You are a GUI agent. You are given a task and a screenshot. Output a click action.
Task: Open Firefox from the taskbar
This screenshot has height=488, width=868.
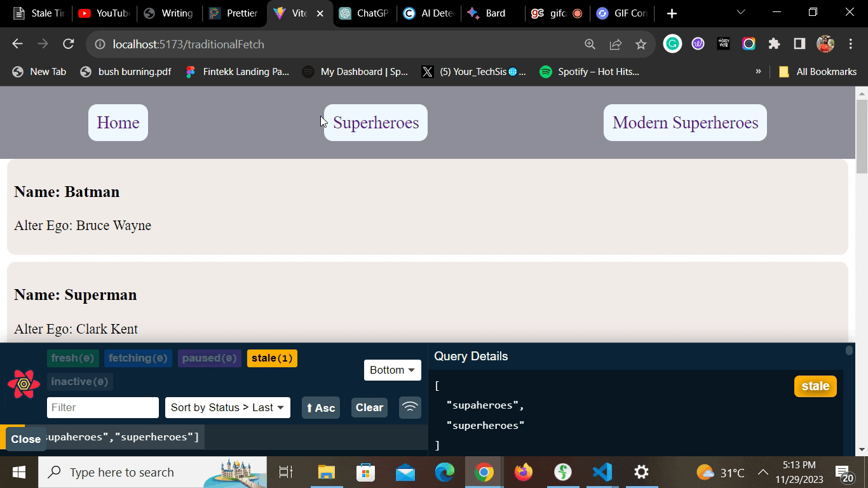click(x=524, y=472)
